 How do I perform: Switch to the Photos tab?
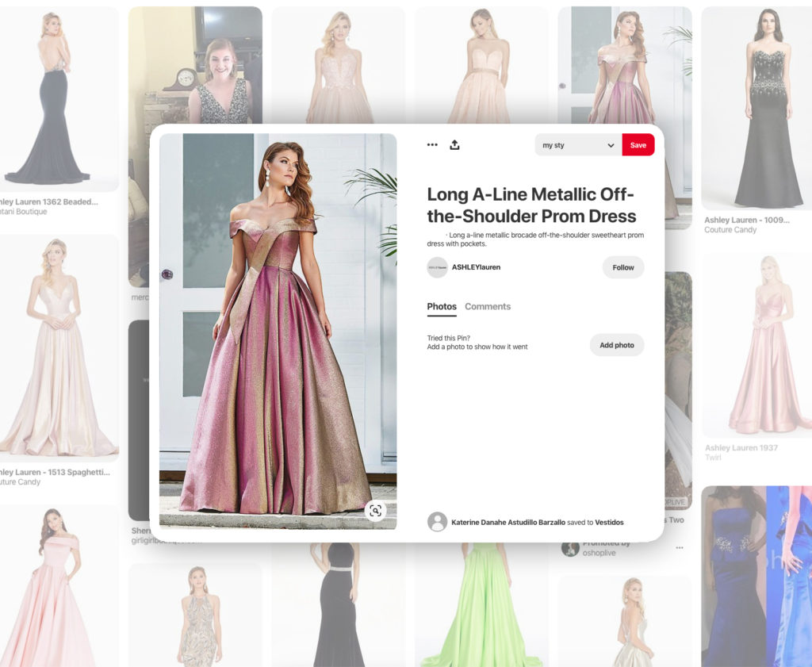click(442, 307)
